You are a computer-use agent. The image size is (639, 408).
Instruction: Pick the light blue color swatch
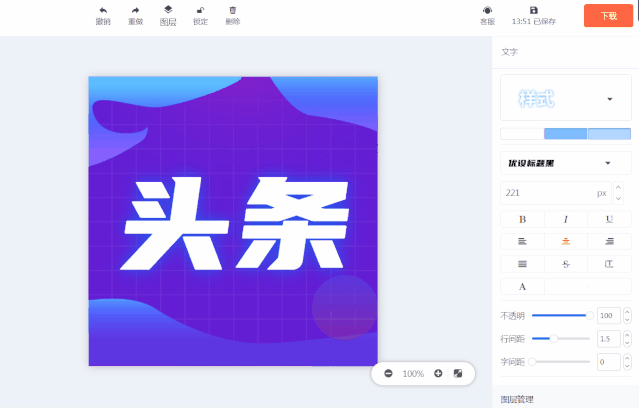coord(609,134)
